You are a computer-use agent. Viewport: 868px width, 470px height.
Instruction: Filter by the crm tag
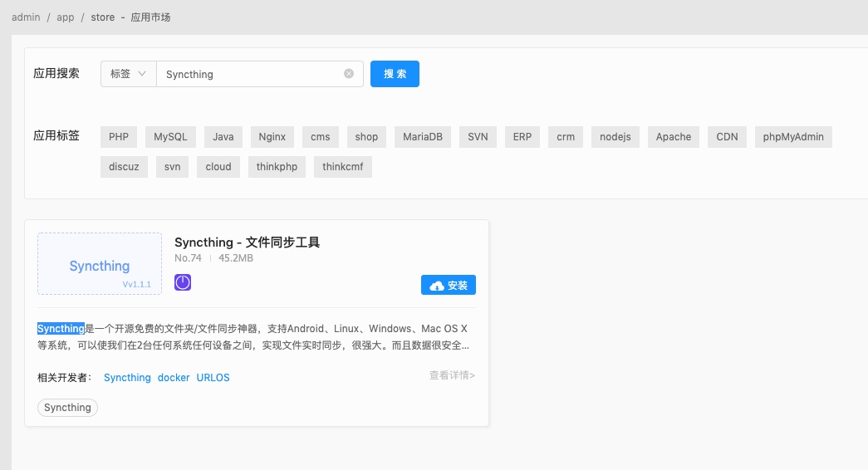click(x=566, y=137)
